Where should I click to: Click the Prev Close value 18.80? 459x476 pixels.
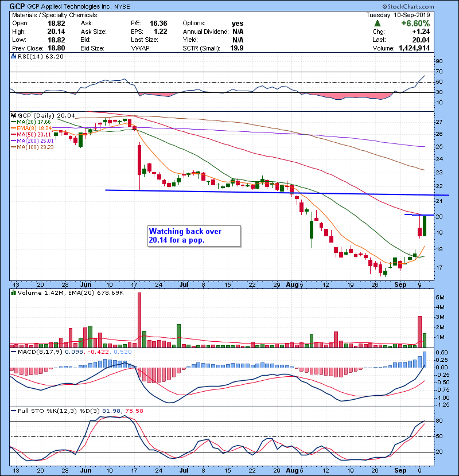click(56, 48)
